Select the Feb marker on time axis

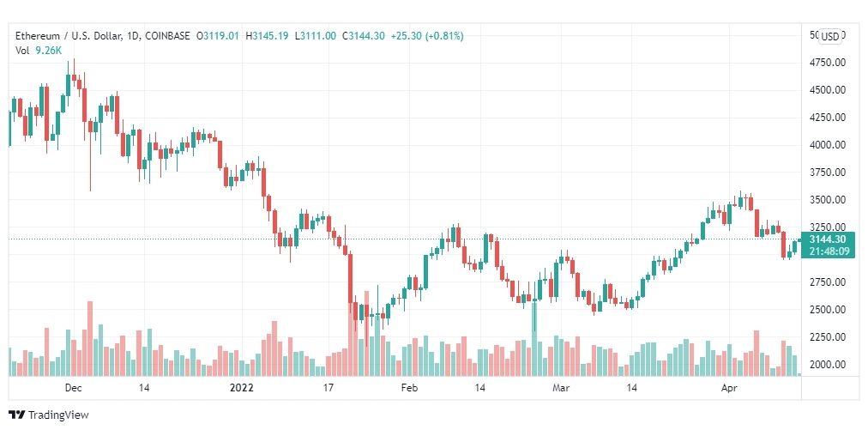pyautogui.click(x=409, y=388)
